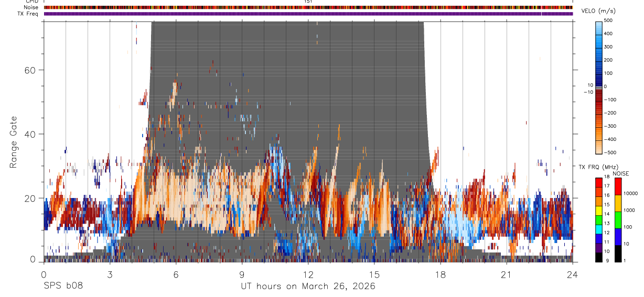
Task: Click the 'UT hours on March 26, 2026' label
Action: click(x=308, y=286)
